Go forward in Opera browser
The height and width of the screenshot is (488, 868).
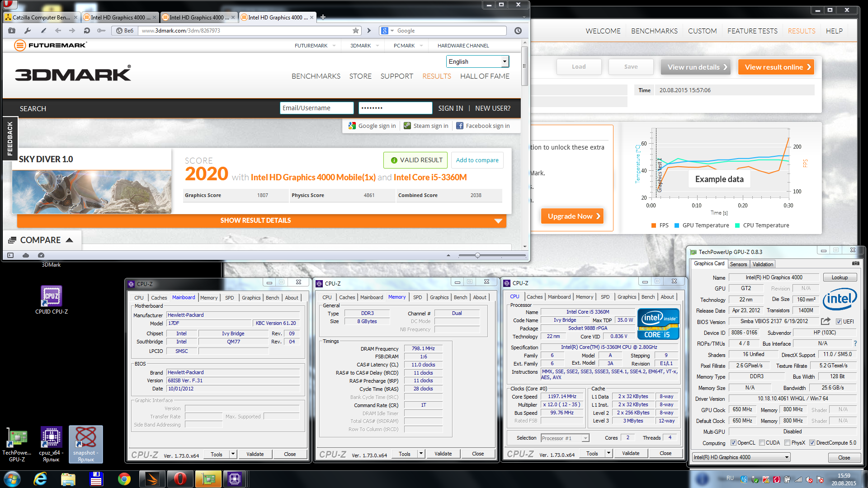pyautogui.click(x=72, y=31)
